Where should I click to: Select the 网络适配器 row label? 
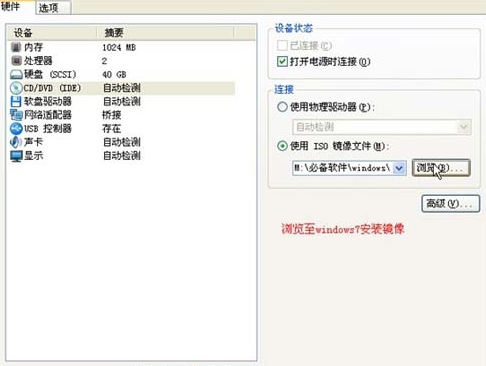[x=48, y=115]
